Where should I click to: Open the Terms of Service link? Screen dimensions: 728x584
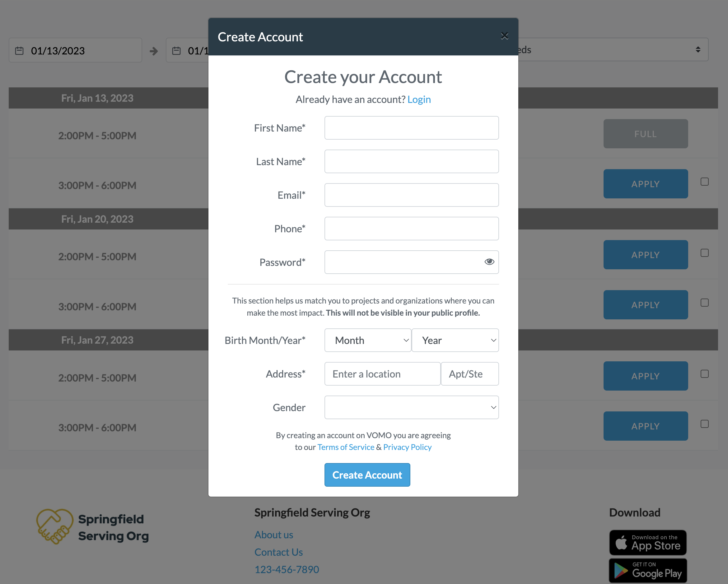346,447
